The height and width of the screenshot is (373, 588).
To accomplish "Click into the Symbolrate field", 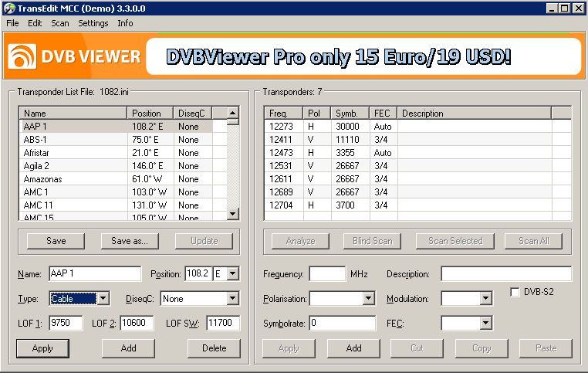I will pyautogui.click(x=343, y=323).
